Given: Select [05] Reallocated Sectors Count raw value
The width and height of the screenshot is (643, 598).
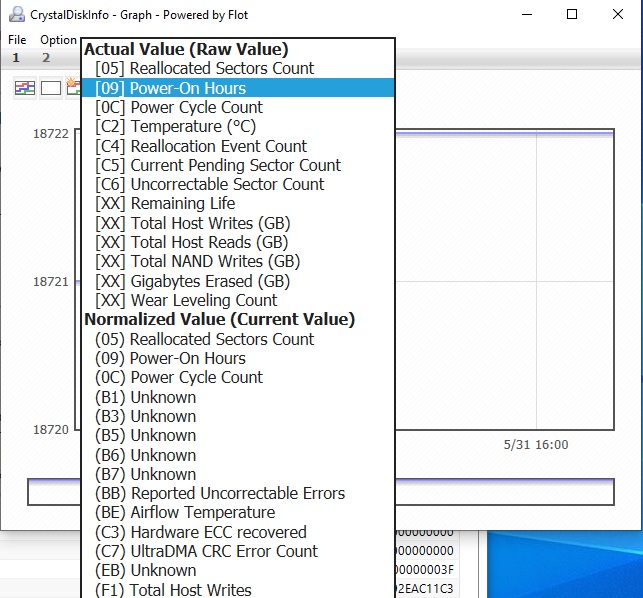Looking at the screenshot, I should click(238, 68).
